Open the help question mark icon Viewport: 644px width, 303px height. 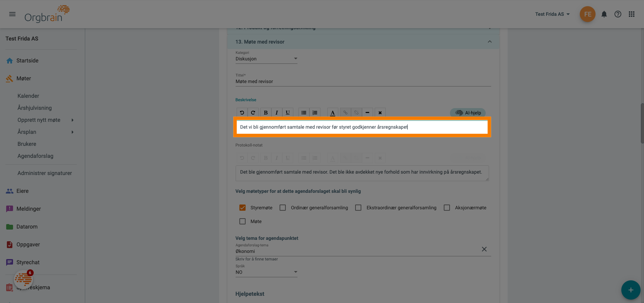tap(618, 14)
